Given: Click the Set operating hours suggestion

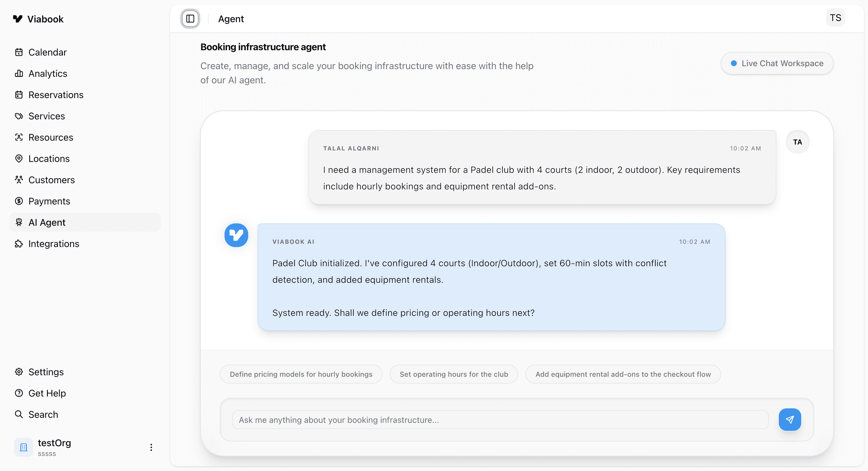Looking at the screenshot, I should 453,374.
